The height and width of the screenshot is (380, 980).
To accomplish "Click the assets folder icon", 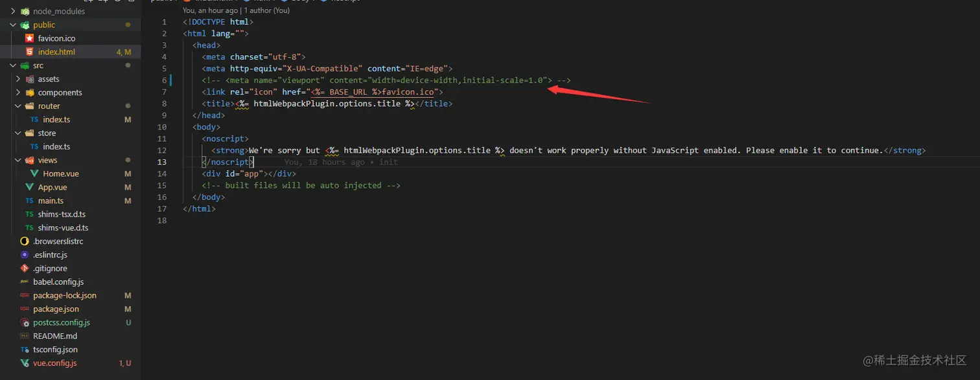I will pos(29,79).
